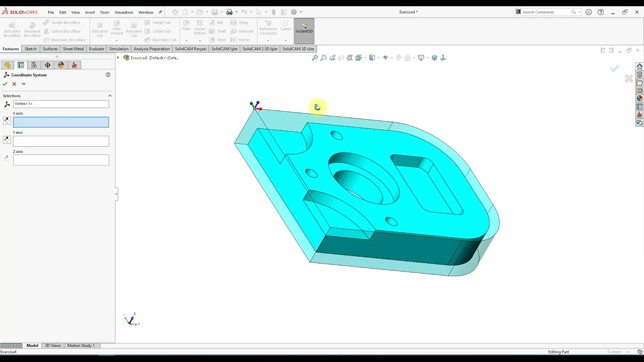Screen dimensions: 644x362
Task: Switch to Motion Study 1 tab
Action: pos(80,345)
